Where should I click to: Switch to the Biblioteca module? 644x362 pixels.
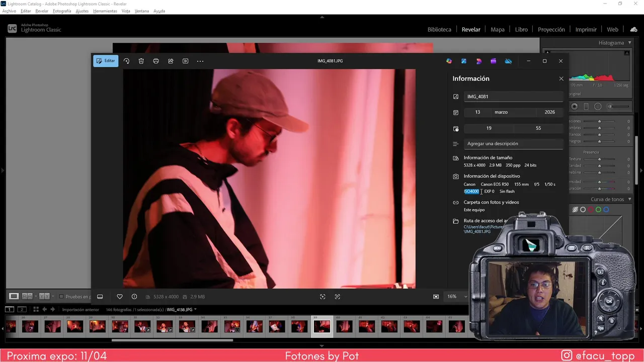(439, 30)
